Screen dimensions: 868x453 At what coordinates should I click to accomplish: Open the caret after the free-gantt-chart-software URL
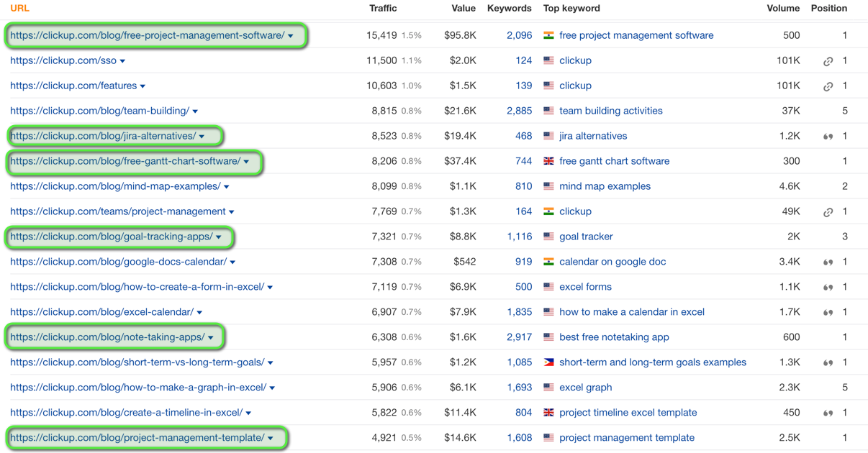tap(246, 162)
